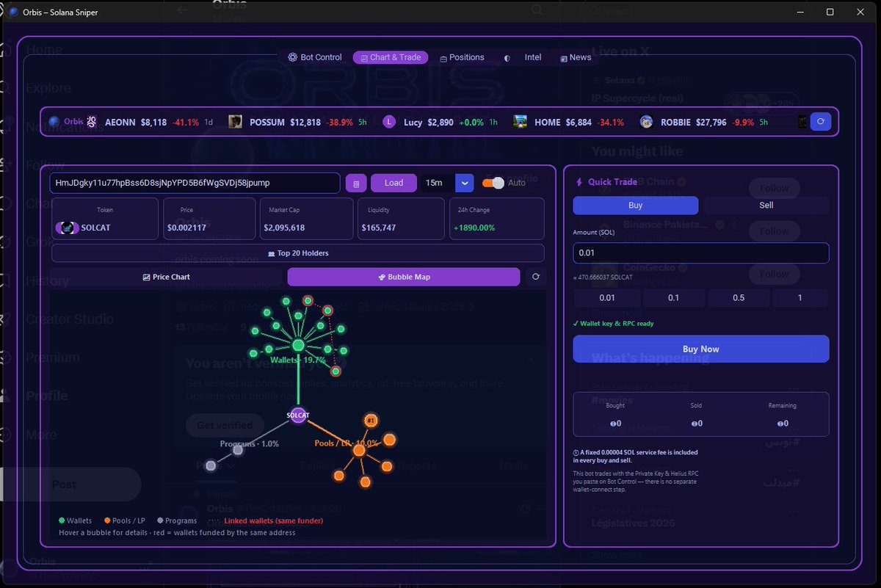Switch to the Chart & Trade tab
The width and height of the screenshot is (881, 588).
pos(391,57)
